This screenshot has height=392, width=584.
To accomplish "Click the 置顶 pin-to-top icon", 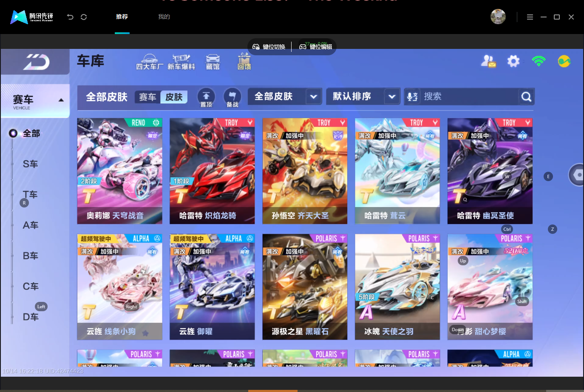I will tap(206, 97).
